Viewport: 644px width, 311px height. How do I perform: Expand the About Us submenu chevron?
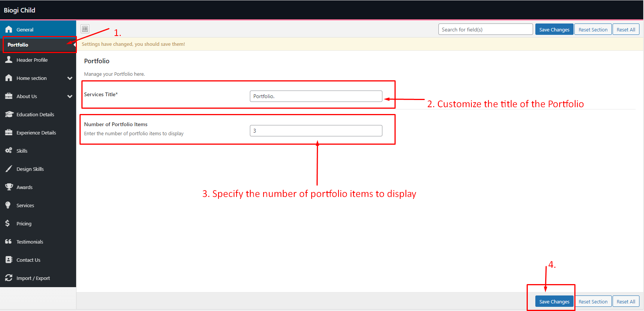tap(70, 97)
